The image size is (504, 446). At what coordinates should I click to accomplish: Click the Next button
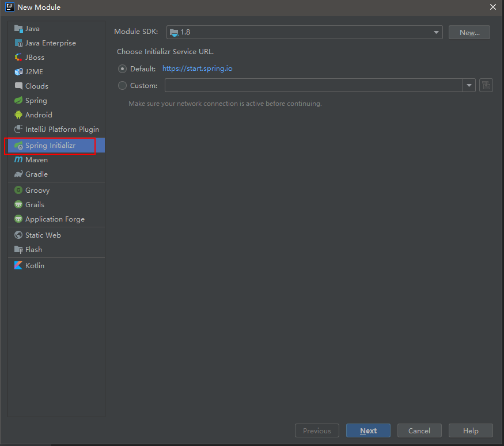click(x=369, y=430)
